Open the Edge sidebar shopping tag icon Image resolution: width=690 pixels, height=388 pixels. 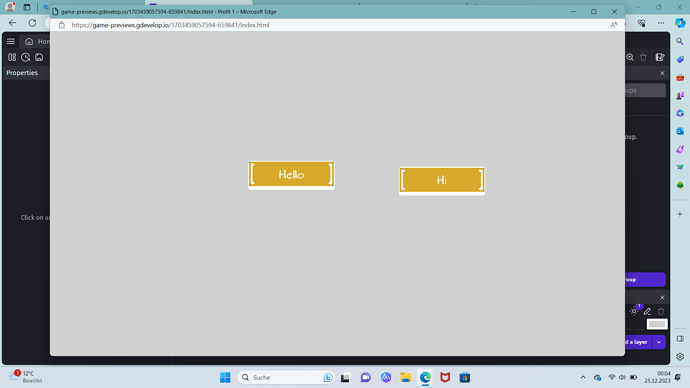point(680,59)
